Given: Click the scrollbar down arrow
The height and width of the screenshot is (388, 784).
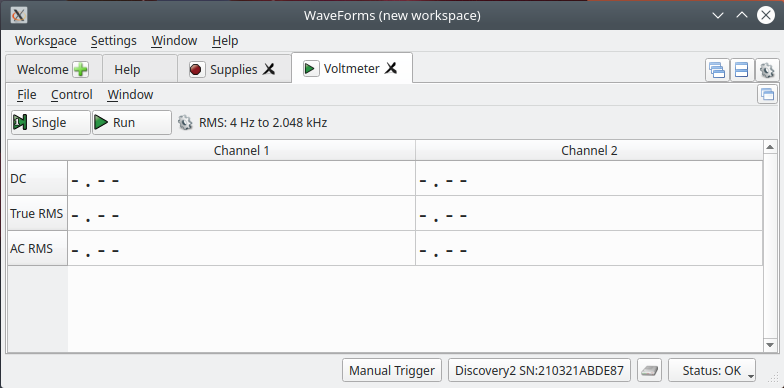Looking at the screenshot, I should pos(770,345).
